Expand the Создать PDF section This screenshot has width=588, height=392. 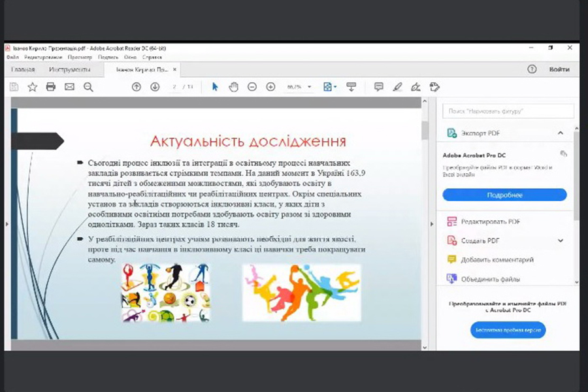561,240
